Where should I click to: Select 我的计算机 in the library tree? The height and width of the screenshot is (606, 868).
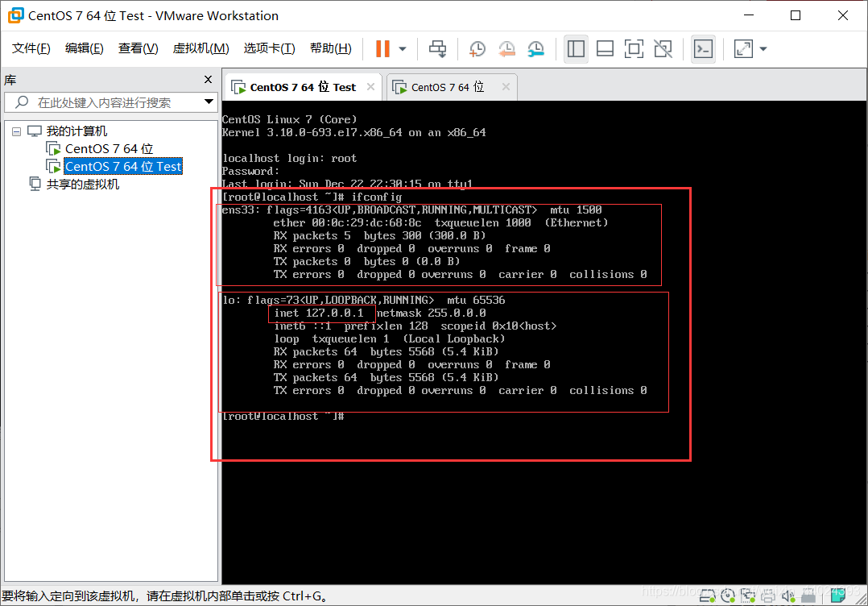coord(76,131)
